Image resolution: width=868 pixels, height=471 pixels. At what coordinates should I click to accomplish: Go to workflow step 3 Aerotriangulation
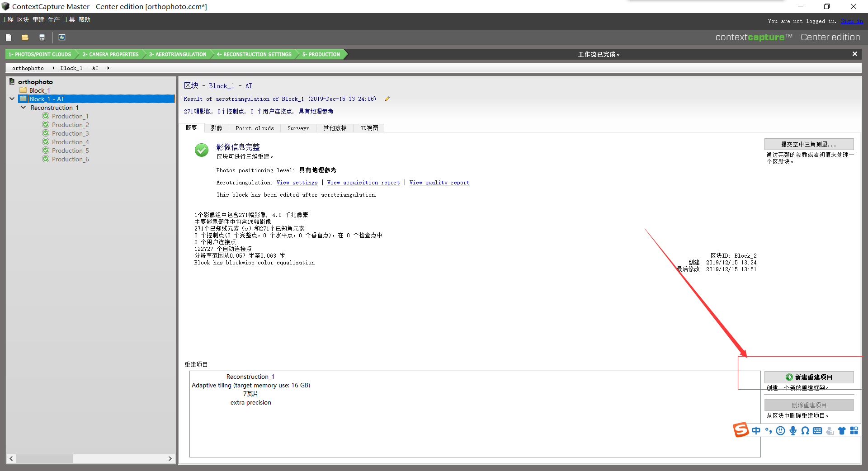coord(177,54)
